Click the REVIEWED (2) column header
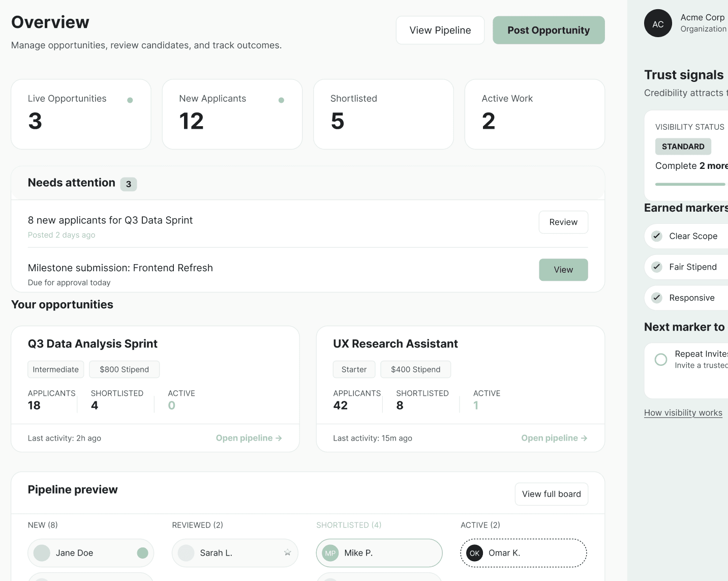Screen dimensions: 728x581 [198, 525]
